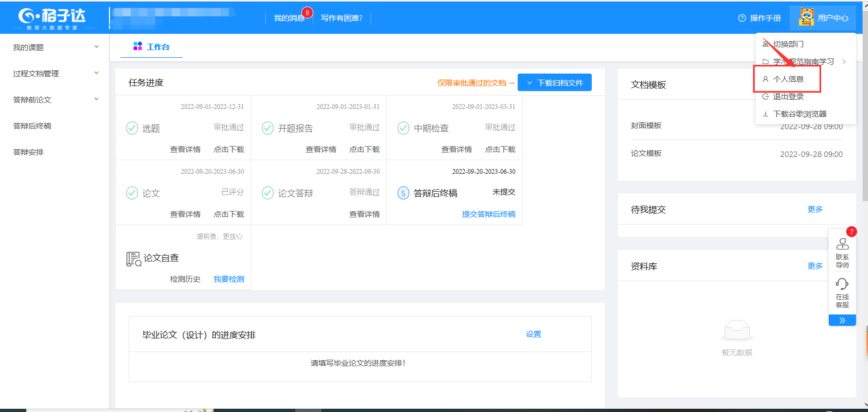
Task: Collapse the floating sidebar double-arrow
Action: pos(842,320)
